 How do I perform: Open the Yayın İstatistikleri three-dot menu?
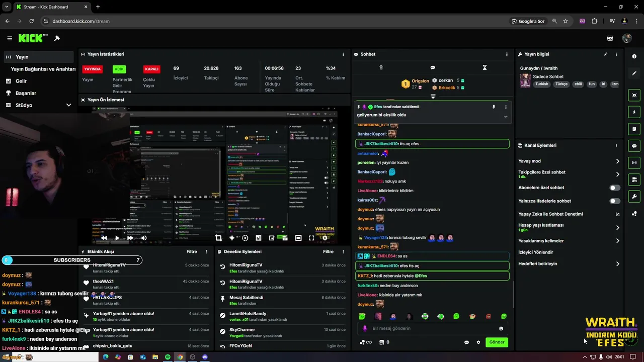pos(343,54)
